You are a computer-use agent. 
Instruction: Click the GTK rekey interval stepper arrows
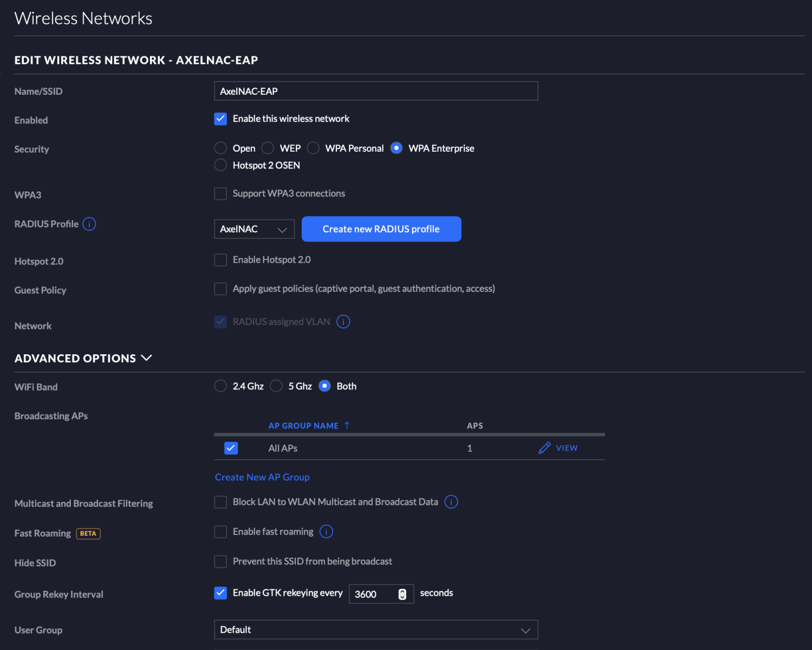(x=402, y=594)
